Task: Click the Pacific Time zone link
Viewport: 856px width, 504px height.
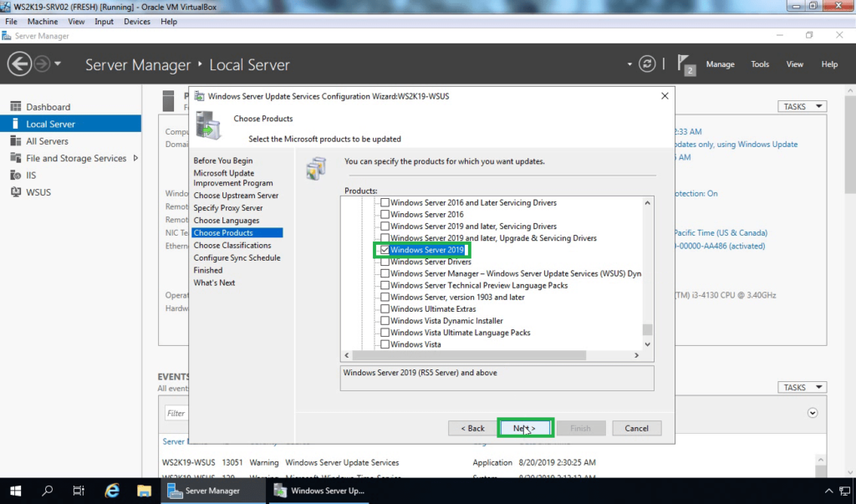Action: [721, 232]
